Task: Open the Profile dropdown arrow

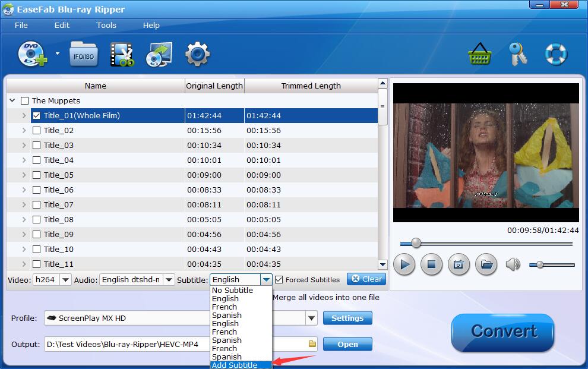Action: click(311, 318)
